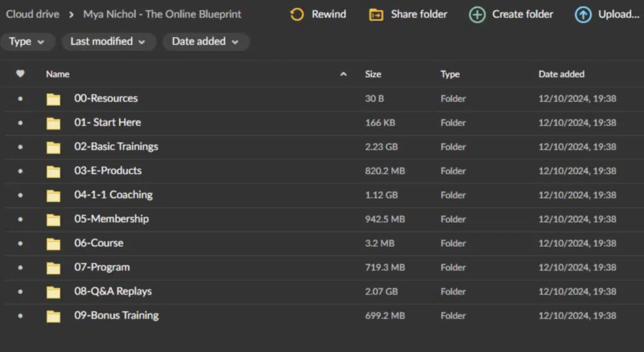Select the 09-Bonus Training folder name
Viewport: 644px width, 352px height.
click(x=116, y=315)
